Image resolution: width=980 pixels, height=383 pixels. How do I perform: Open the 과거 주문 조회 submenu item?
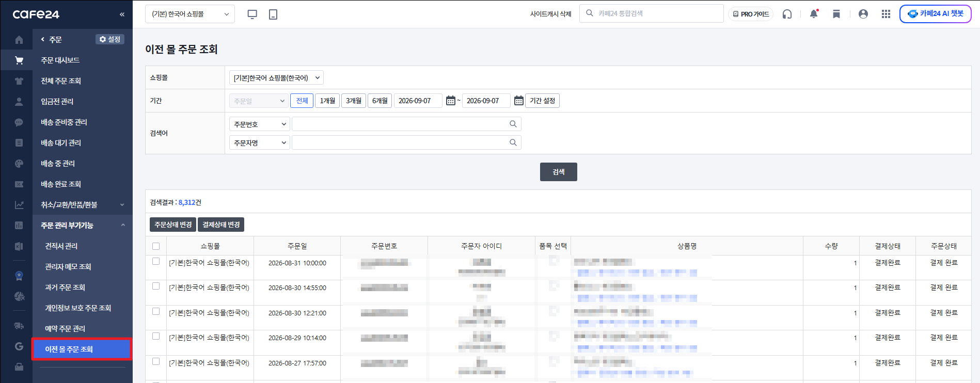point(65,288)
